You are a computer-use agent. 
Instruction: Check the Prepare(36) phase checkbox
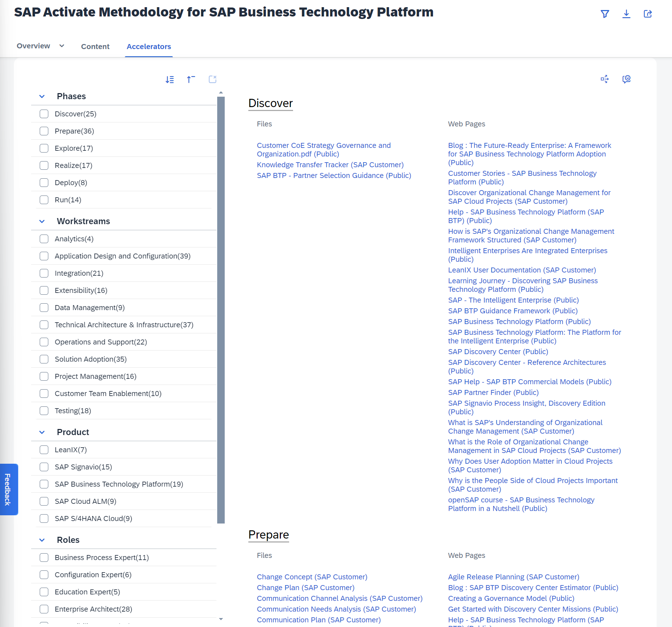click(x=44, y=131)
